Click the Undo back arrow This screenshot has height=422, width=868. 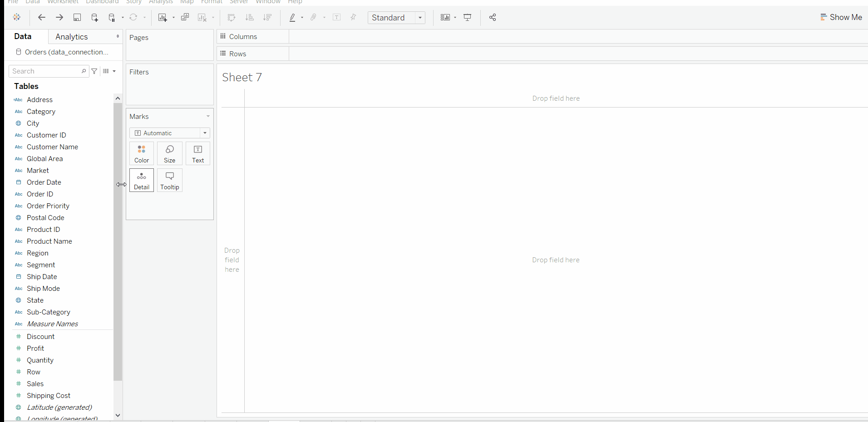pyautogui.click(x=42, y=17)
